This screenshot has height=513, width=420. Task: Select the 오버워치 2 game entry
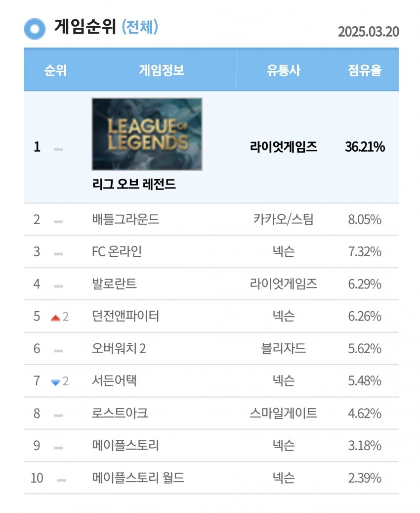point(119,349)
